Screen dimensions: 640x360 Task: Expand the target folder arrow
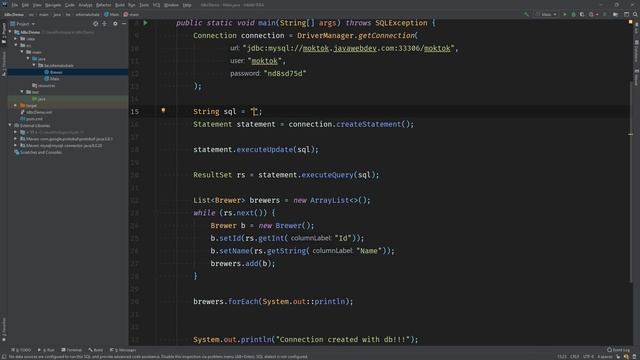[x=16, y=105]
